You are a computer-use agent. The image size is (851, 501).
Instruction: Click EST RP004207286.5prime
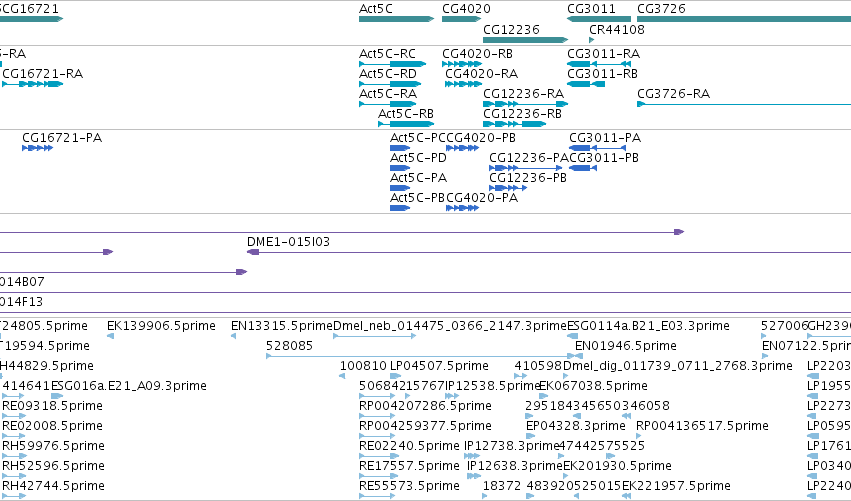pyautogui.click(x=426, y=406)
